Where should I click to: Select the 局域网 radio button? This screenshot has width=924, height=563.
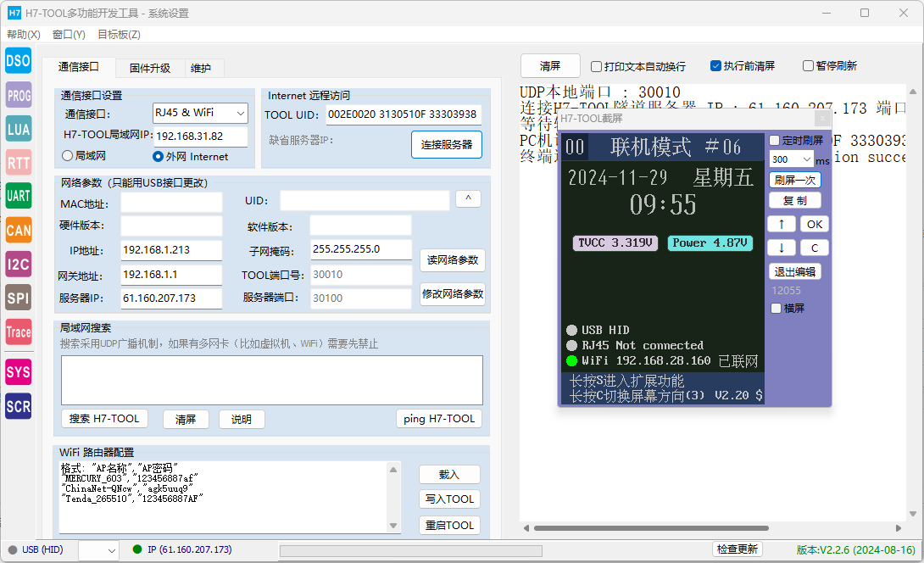pyautogui.click(x=68, y=156)
